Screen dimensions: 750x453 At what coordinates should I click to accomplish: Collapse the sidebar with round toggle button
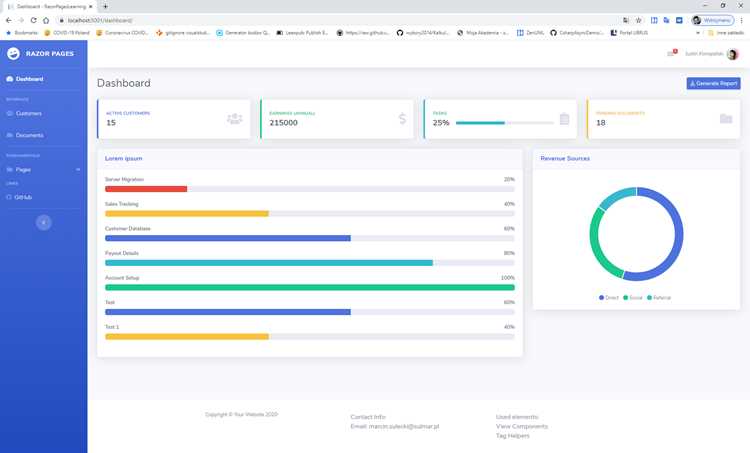(x=44, y=222)
